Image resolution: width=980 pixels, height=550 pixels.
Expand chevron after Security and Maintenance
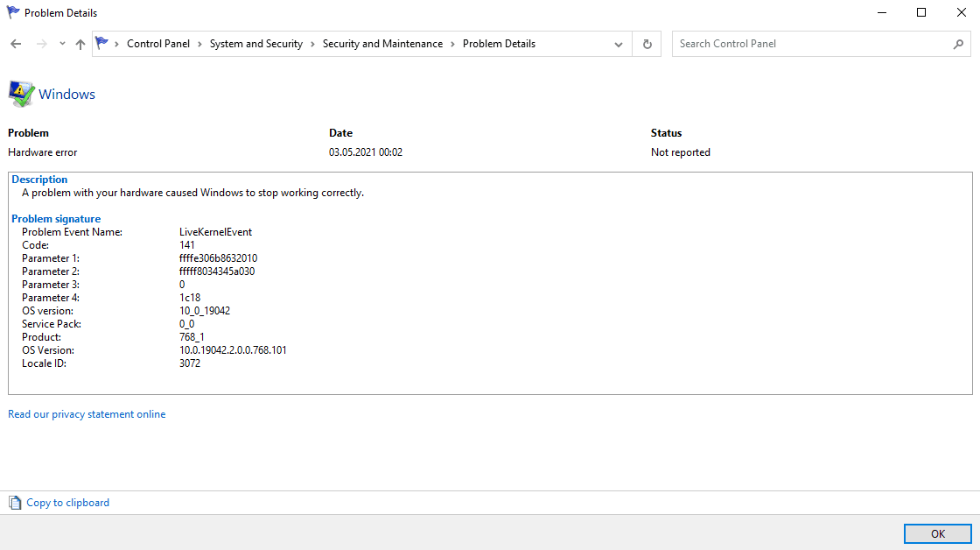tap(453, 44)
